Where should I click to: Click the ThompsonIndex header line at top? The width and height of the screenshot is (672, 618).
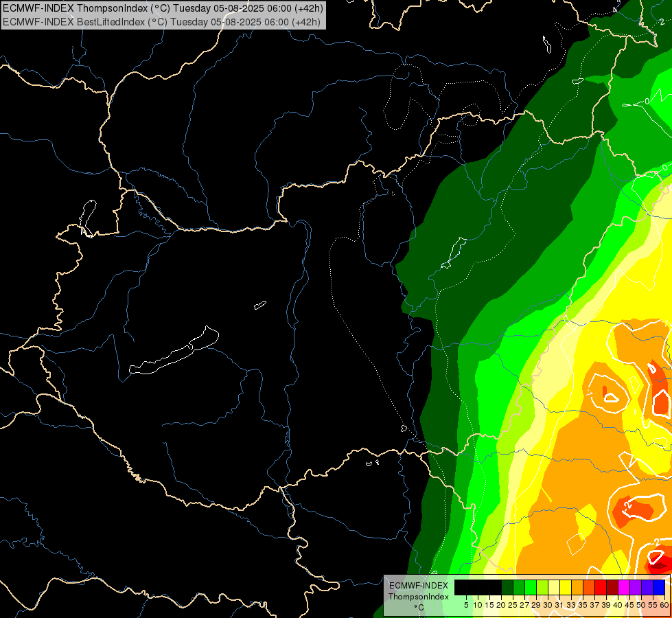(x=163, y=8)
